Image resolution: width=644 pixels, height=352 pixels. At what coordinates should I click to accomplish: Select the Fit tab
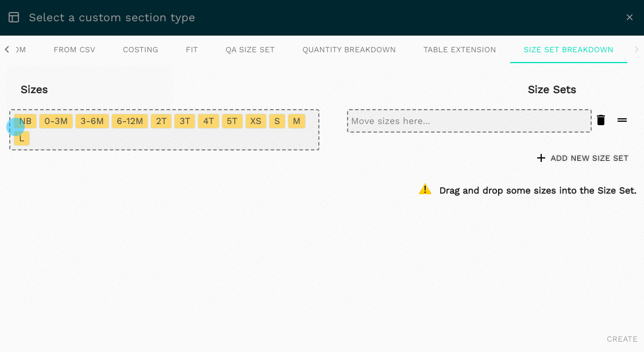click(x=192, y=50)
